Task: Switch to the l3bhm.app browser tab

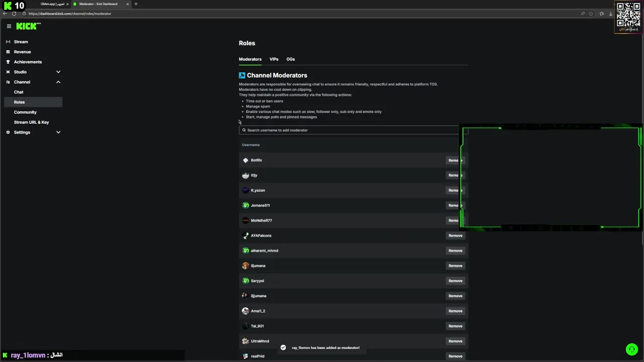Action: (53, 4)
